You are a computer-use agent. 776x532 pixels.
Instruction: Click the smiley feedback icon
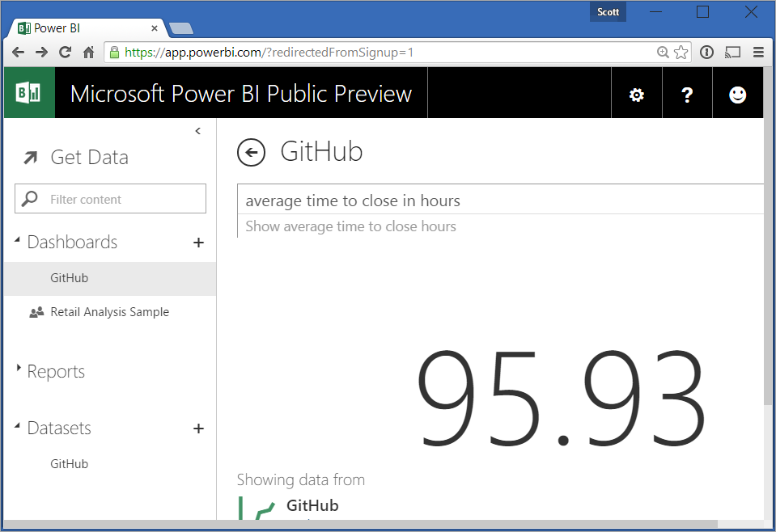coord(737,95)
